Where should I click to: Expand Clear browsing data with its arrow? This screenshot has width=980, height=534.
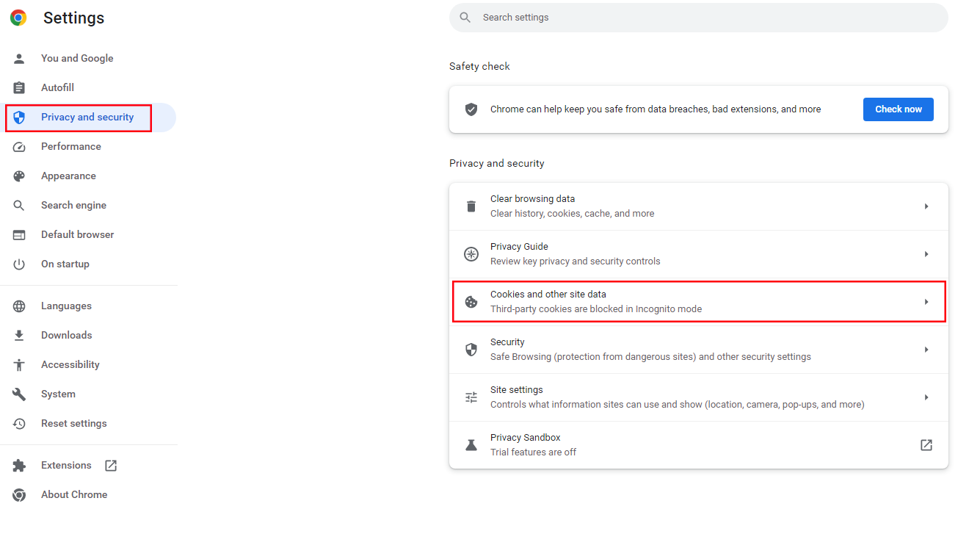click(x=926, y=206)
